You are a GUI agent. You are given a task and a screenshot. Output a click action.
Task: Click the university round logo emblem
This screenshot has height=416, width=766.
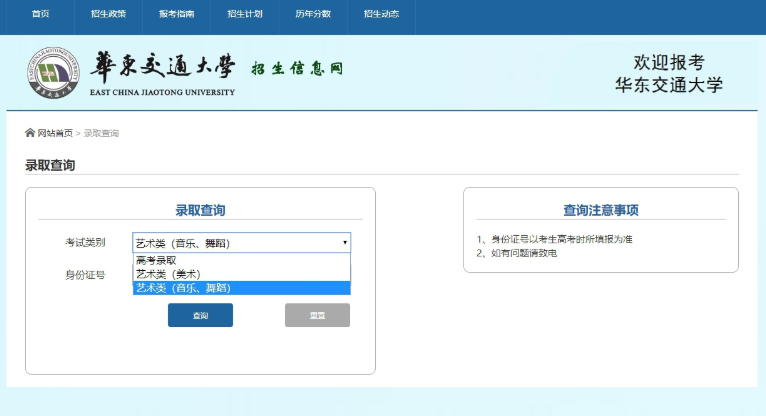click(x=53, y=73)
